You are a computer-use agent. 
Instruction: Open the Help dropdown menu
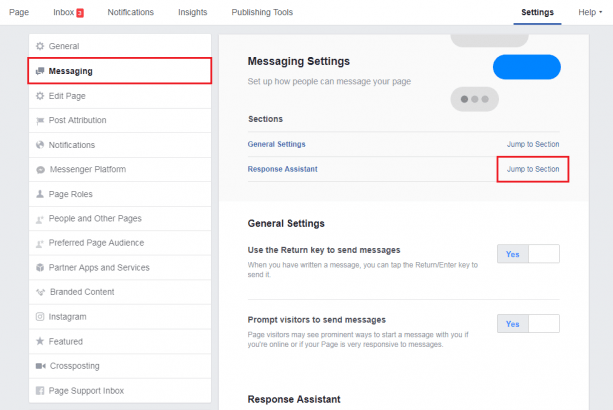(589, 12)
